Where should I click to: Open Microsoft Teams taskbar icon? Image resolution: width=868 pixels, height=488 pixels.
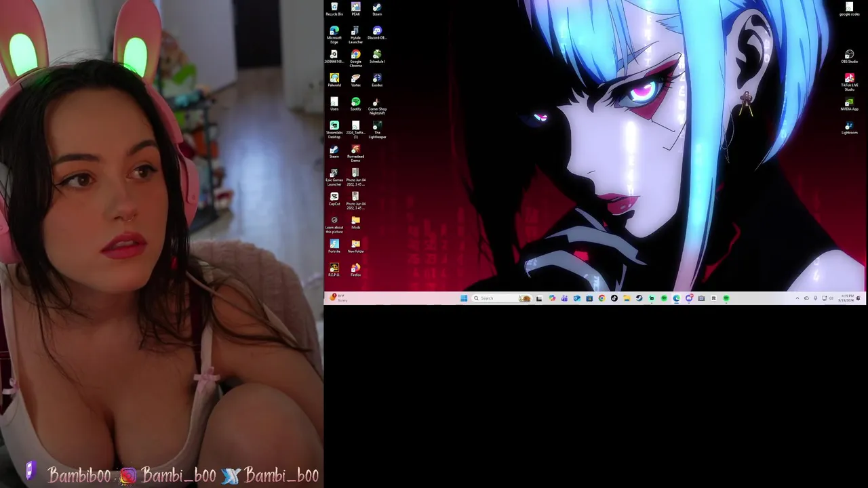pos(564,298)
